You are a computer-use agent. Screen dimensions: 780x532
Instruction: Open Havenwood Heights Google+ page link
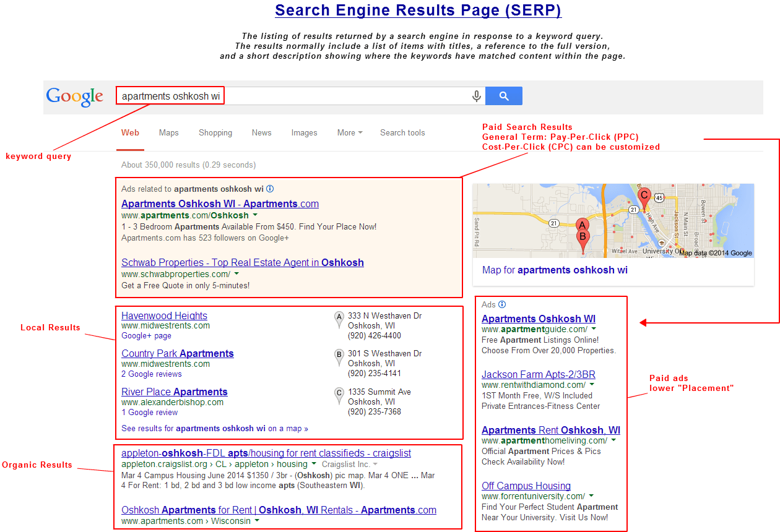click(146, 336)
